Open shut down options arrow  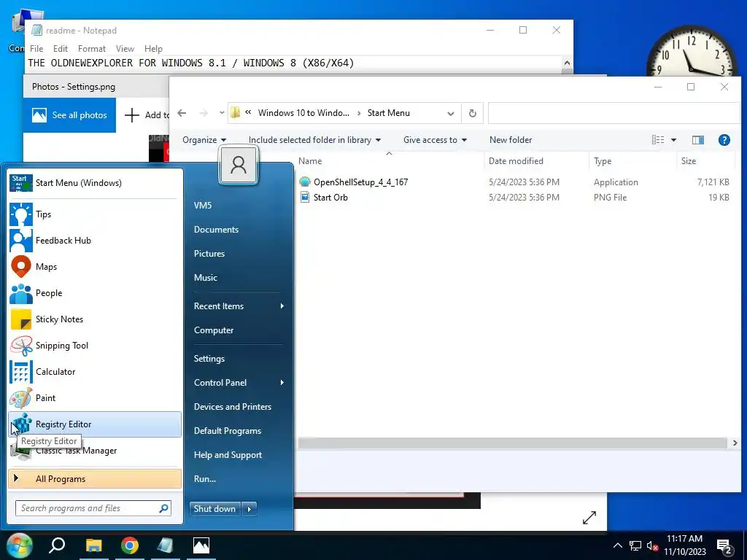[249, 509]
